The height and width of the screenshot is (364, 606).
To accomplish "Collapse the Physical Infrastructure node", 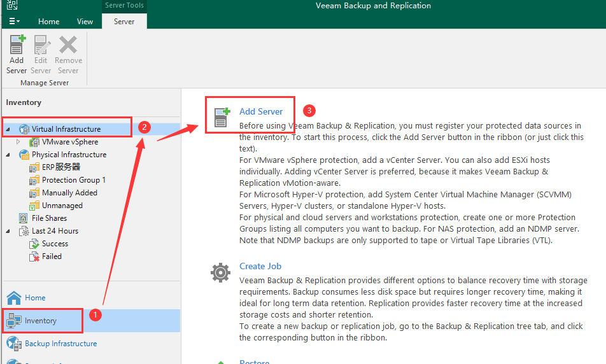I will (8, 155).
